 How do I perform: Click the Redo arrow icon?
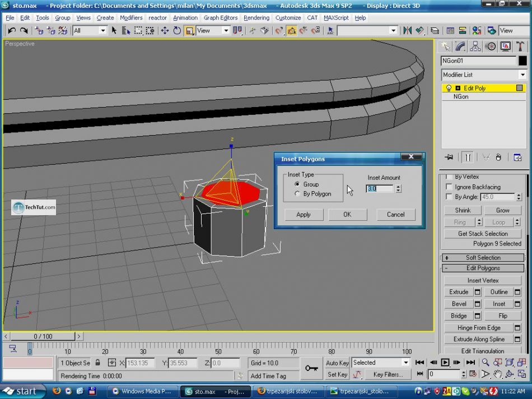click(x=24, y=31)
